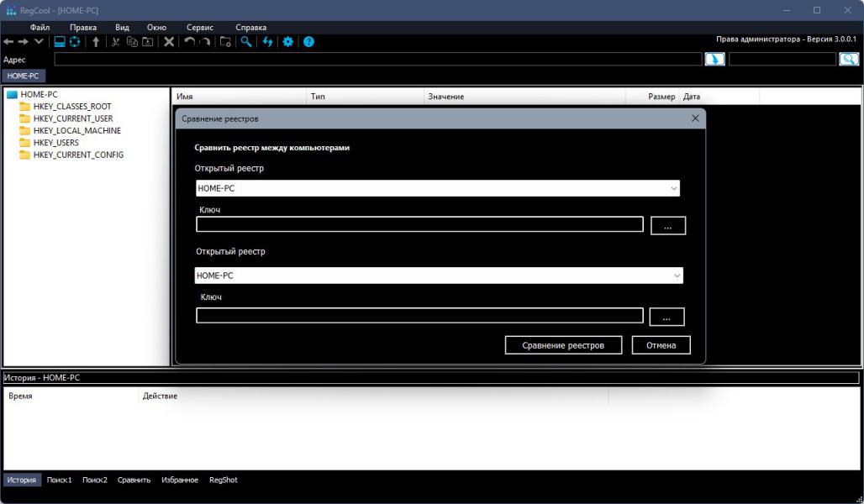This screenshot has width=864, height=504.
Task: Click the blue question mark help icon
Action: pos(308,42)
